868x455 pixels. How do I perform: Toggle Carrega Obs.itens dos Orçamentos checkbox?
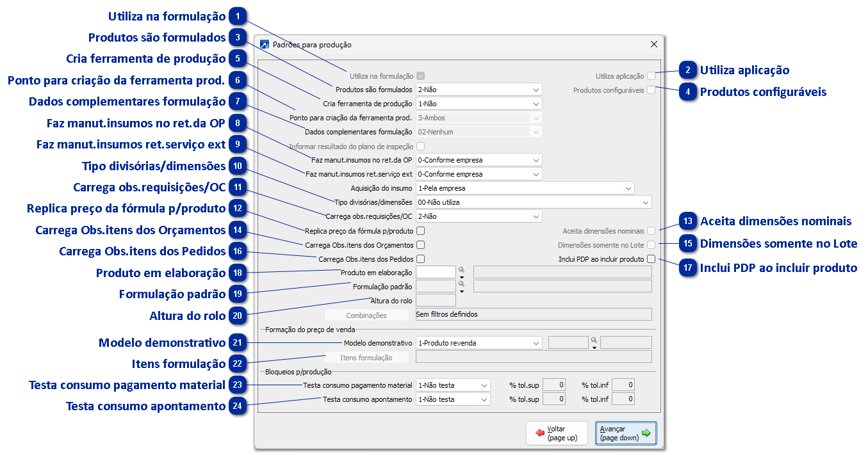[x=421, y=244]
